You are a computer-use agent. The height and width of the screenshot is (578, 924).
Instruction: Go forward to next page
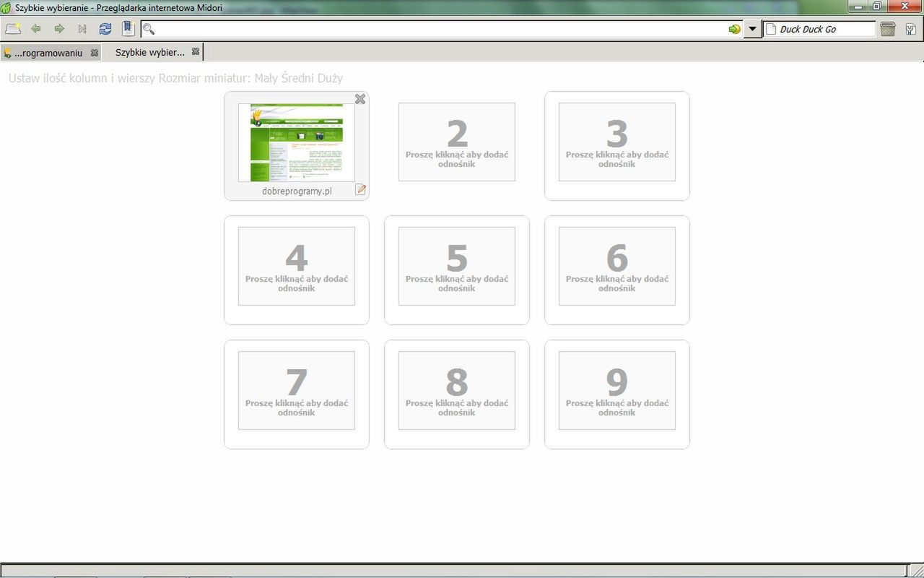point(59,29)
